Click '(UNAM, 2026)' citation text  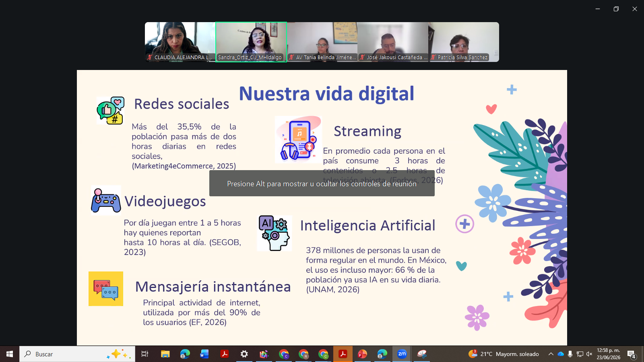[x=333, y=289]
